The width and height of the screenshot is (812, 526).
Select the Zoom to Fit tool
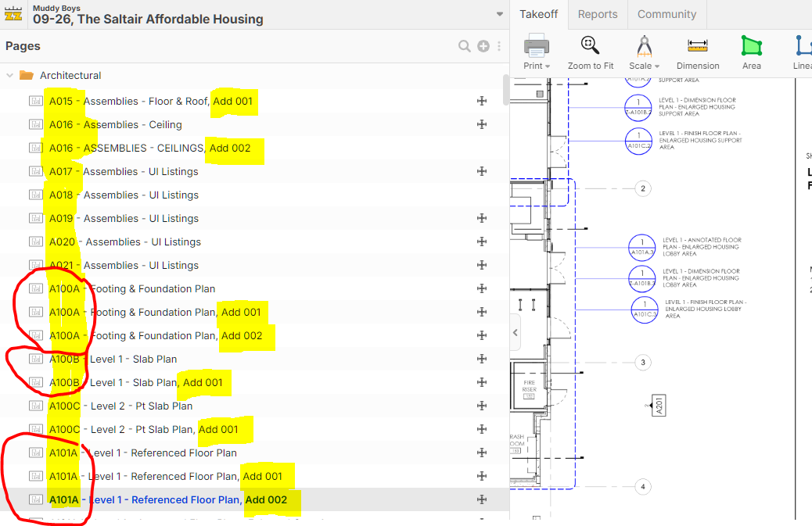click(591, 47)
